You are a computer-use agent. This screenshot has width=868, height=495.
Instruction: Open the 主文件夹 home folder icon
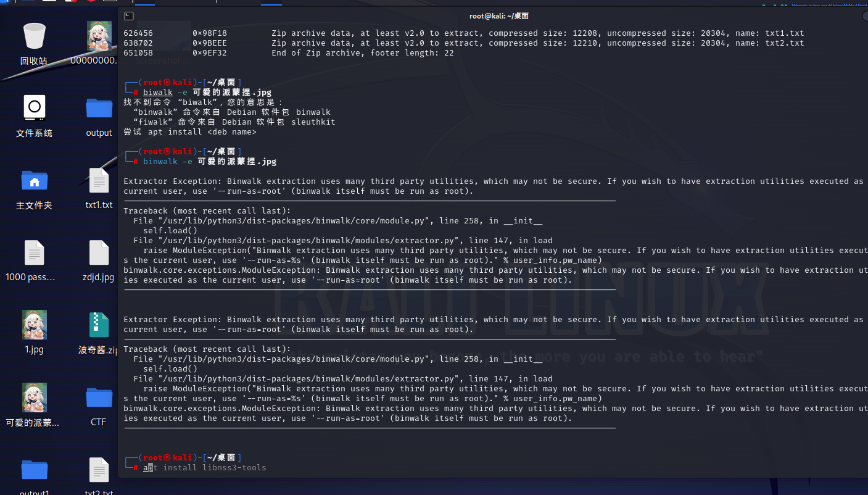pyautogui.click(x=35, y=180)
